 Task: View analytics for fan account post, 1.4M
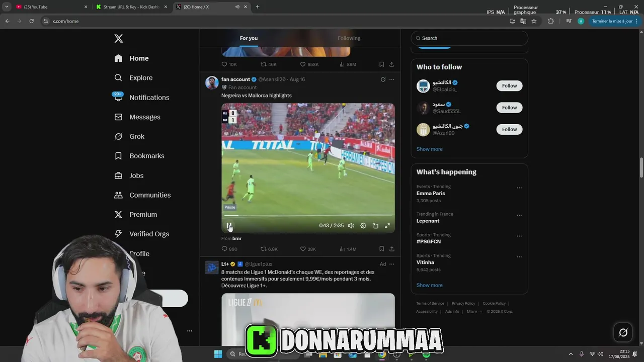tap(348, 249)
